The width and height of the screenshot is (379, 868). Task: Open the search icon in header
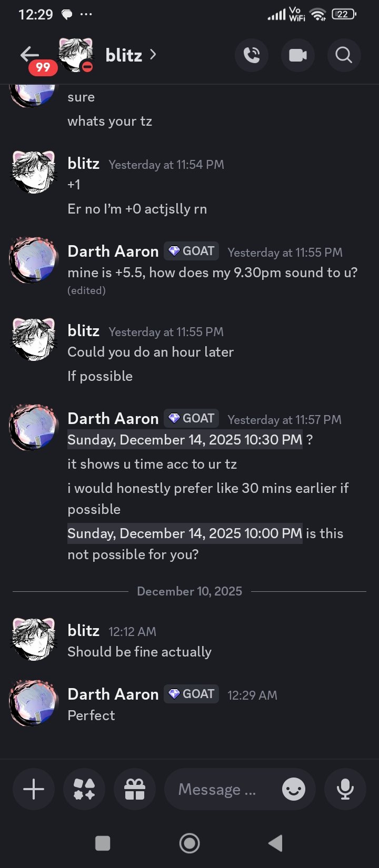click(344, 55)
